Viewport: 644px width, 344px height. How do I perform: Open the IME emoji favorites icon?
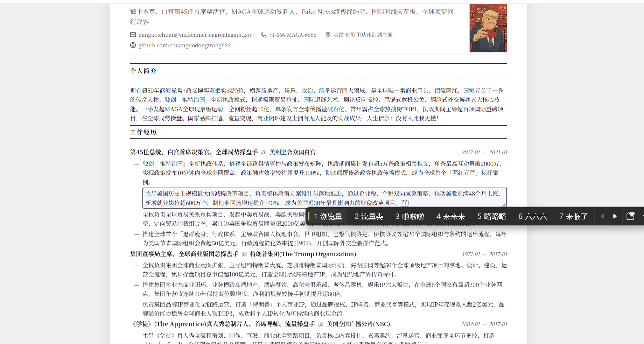tap(630, 216)
